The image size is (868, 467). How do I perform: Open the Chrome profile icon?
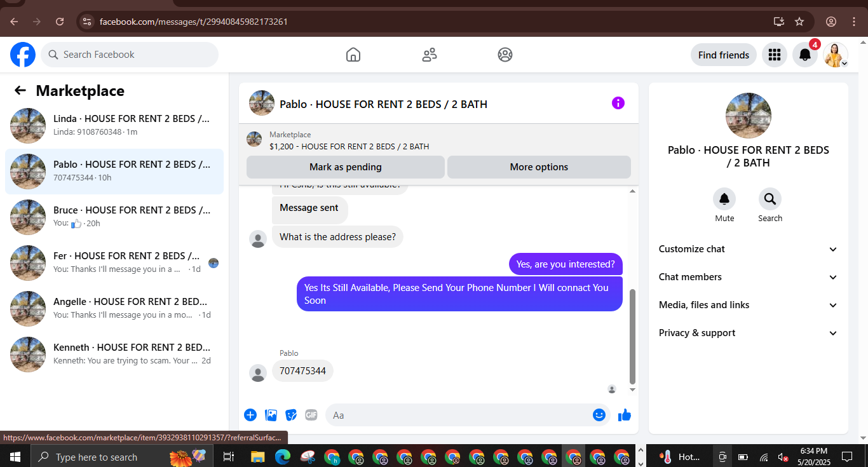pos(831,22)
